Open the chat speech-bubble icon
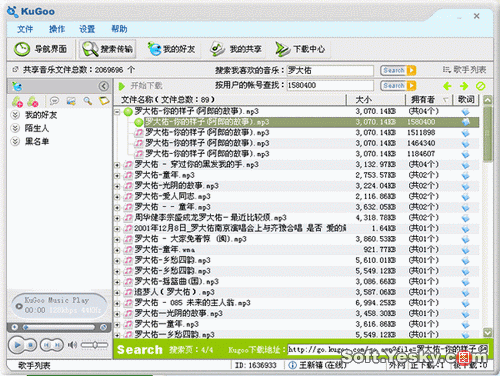500x376 pixels. (54, 101)
